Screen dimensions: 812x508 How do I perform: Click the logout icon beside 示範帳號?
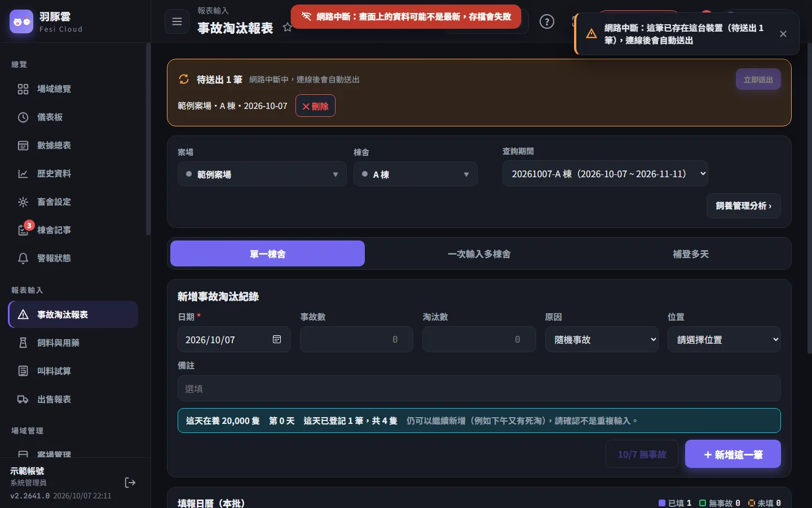130,483
